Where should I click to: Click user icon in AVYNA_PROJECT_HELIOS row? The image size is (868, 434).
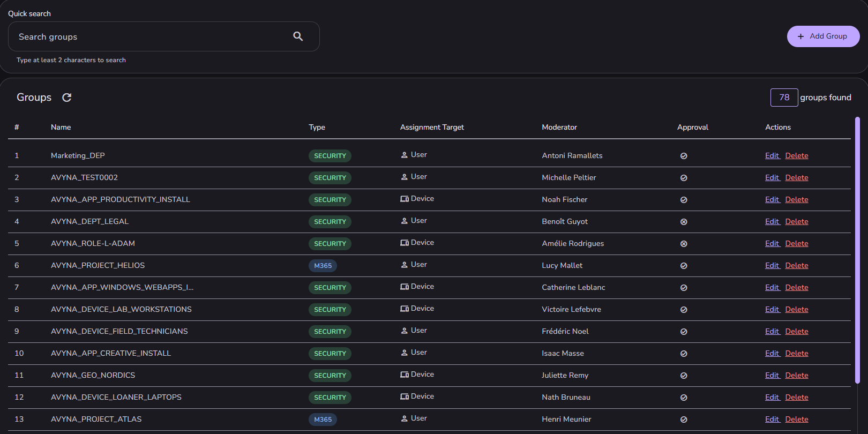point(405,265)
